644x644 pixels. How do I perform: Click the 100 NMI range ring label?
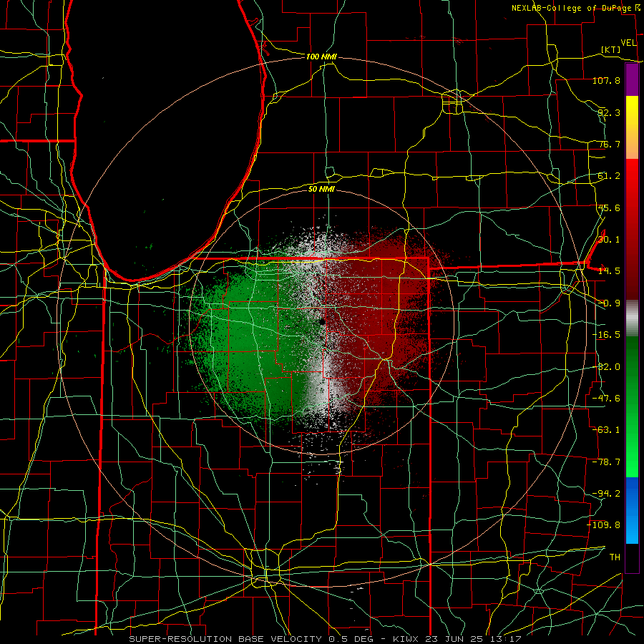click(321, 57)
